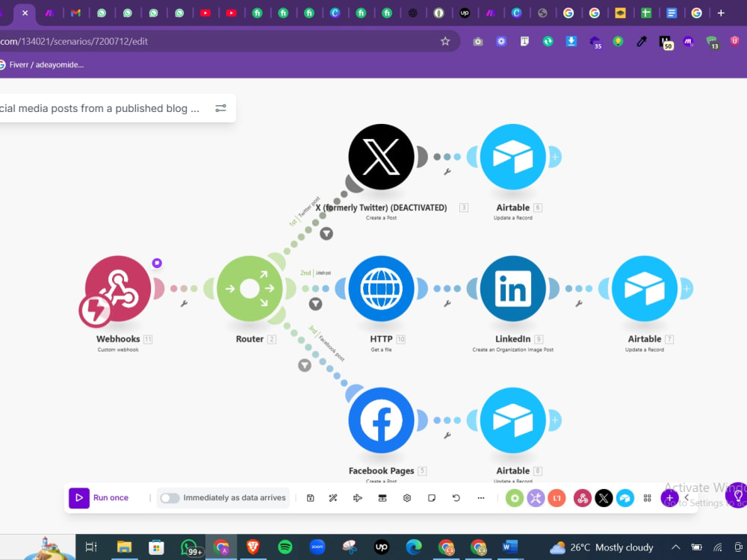Click the undo arrow in the toolbar

click(456, 498)
